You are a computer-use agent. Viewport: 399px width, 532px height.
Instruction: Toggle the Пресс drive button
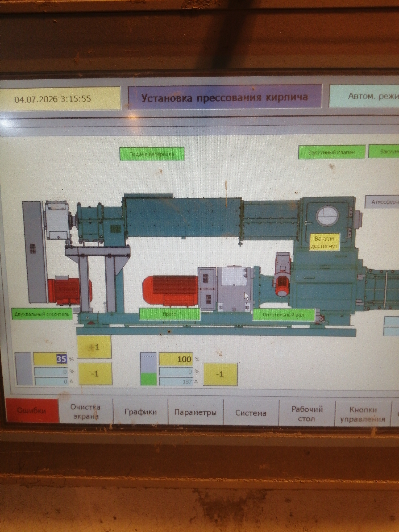click(169, 314)
